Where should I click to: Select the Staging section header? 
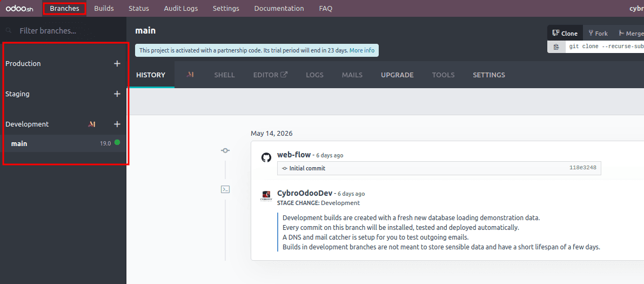(x=17, y=94)
